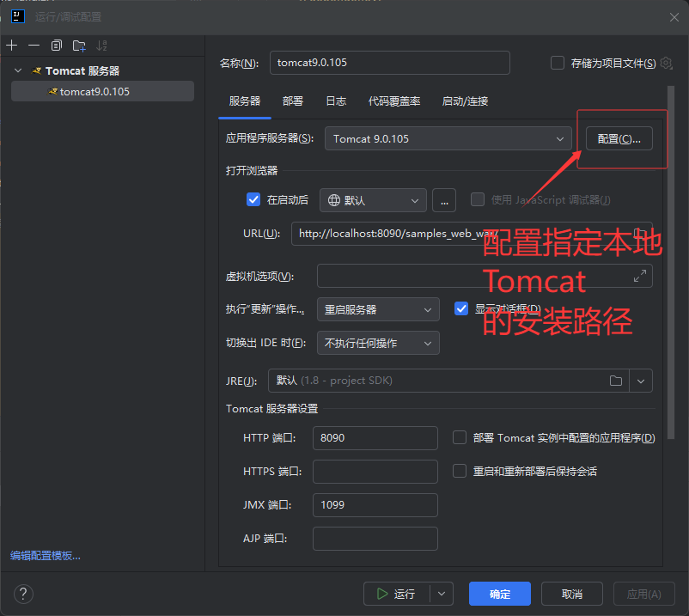Switch to the 部署 tab

point(292,101)
